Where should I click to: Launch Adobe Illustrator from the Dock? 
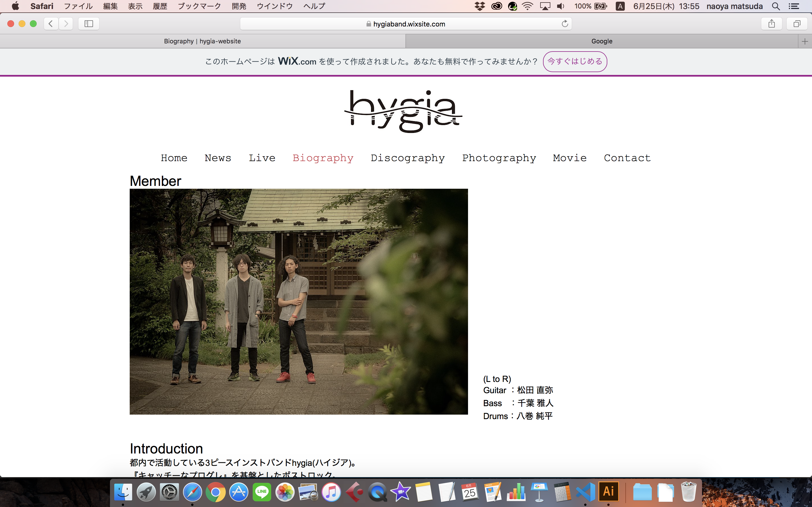pos(608,492)
